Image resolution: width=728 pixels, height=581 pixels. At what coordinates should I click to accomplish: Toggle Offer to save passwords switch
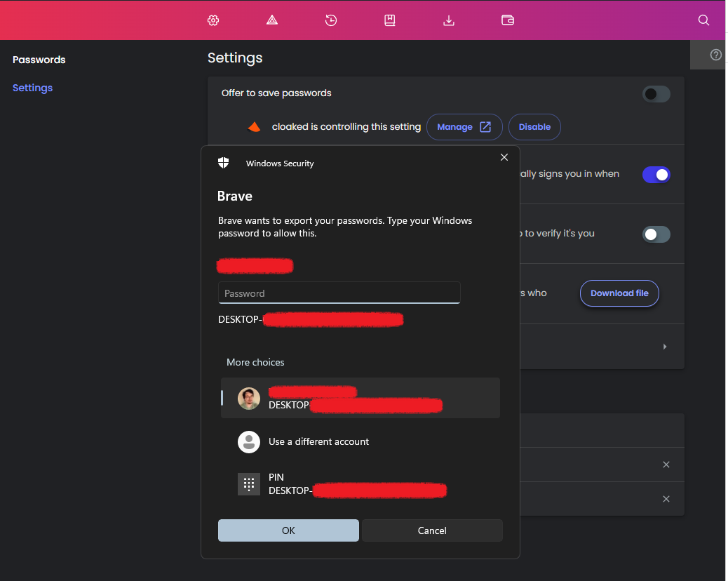click(x=656, y=94)
